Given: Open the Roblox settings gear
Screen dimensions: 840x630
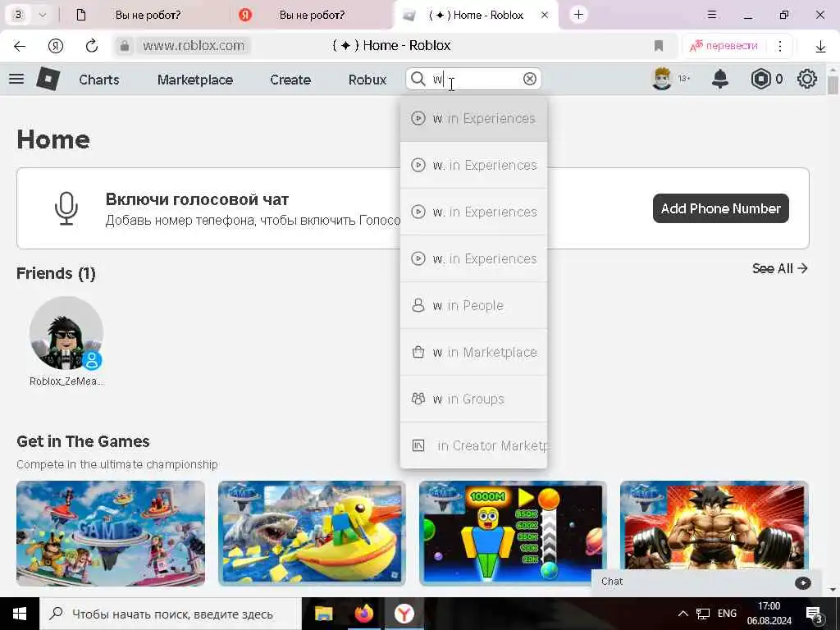Looking at the screenshot, I should tap(807, 80).
